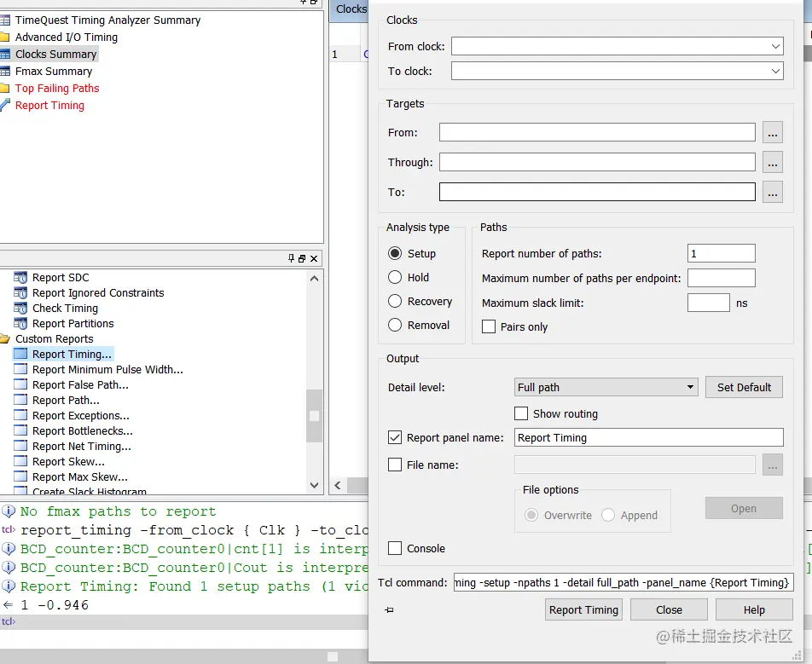Click the "No fmax paths to report" message
812x664 pixels.
pos(118,511)
